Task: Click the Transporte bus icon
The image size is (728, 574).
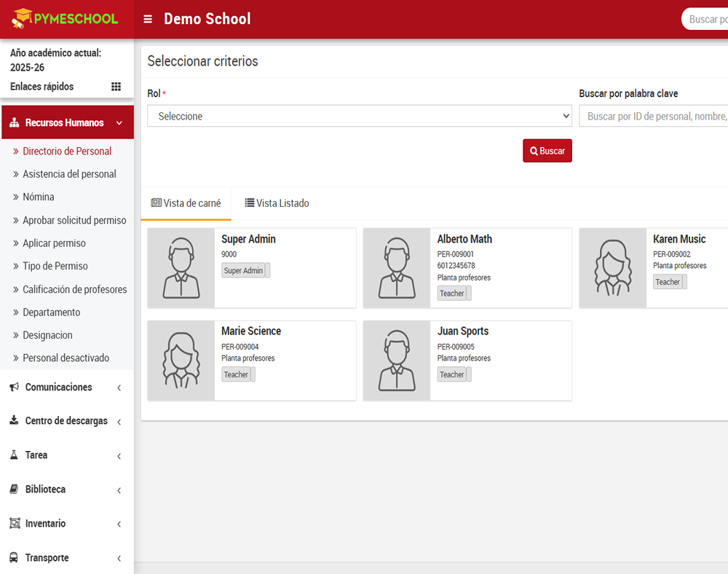Action: (14, 558)
